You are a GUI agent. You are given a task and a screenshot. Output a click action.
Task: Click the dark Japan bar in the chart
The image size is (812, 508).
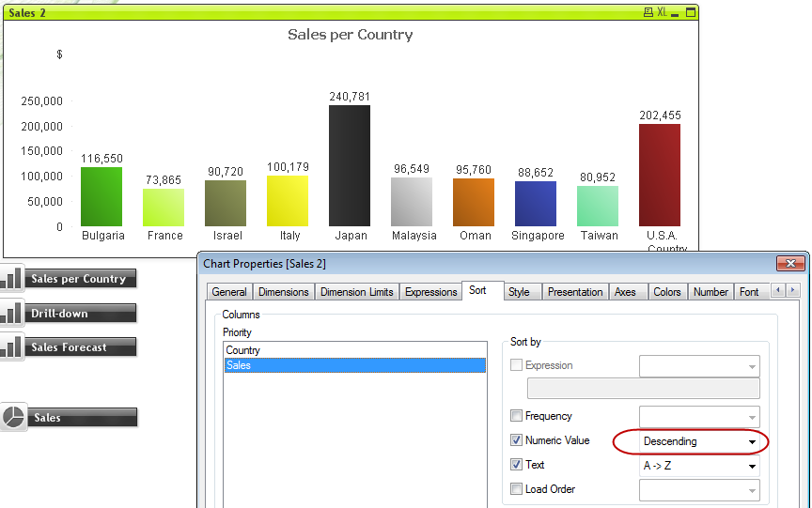tap(349, 166)
